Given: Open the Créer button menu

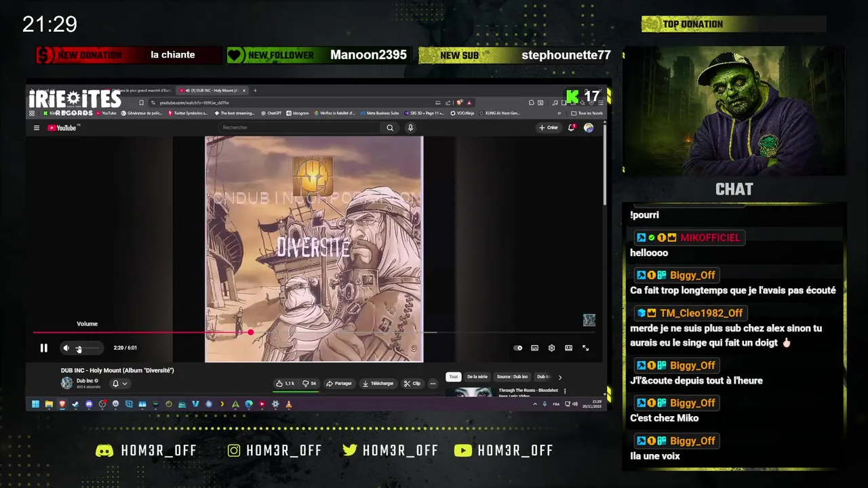Looking at the screenshot, I should 548,127.
